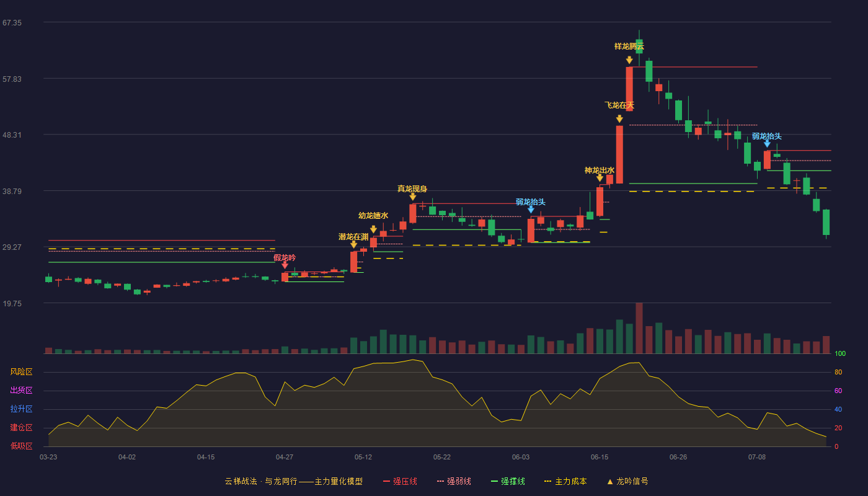Click the 04-15 date label
Screen dimensions: 868x496
pyautogui.click(x=206, y=457)
